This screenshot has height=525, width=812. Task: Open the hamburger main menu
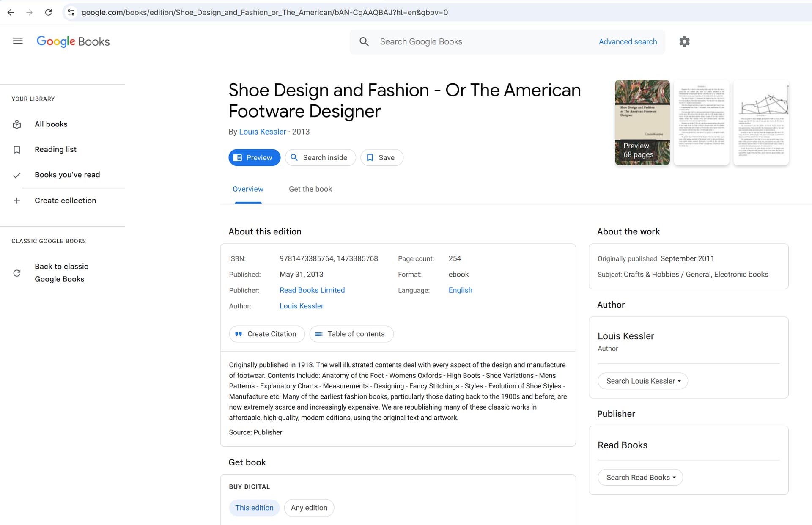[18, 41]
